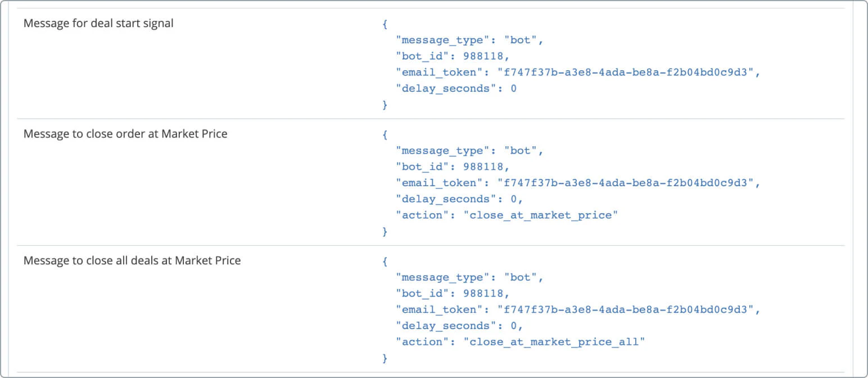The image size is (868, 378).
Task: Click the message_type line in deal start JSON
Action: (x=469, y=40)
